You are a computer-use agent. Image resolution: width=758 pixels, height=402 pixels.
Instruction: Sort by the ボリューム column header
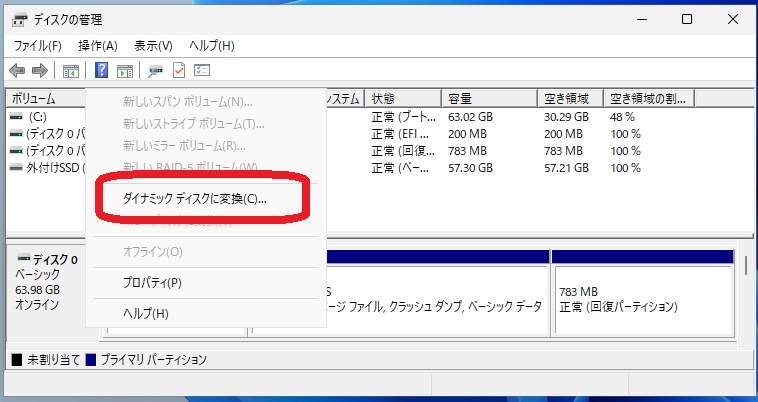pyautogui.click(x=46, y=99)
